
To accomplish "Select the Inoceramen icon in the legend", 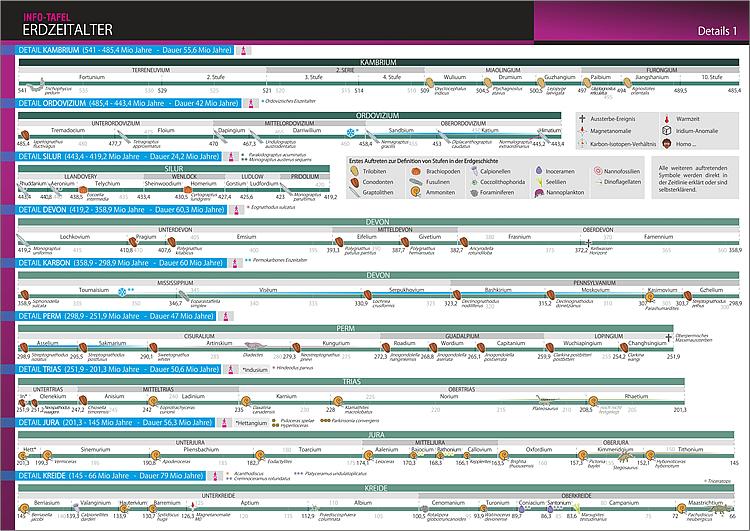I will [540, 172].
